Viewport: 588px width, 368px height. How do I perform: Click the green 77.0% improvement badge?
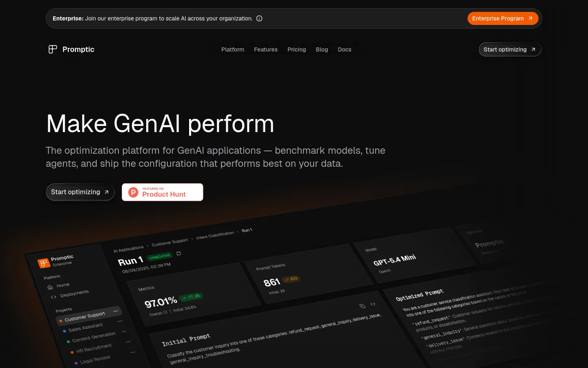(191, 297)
